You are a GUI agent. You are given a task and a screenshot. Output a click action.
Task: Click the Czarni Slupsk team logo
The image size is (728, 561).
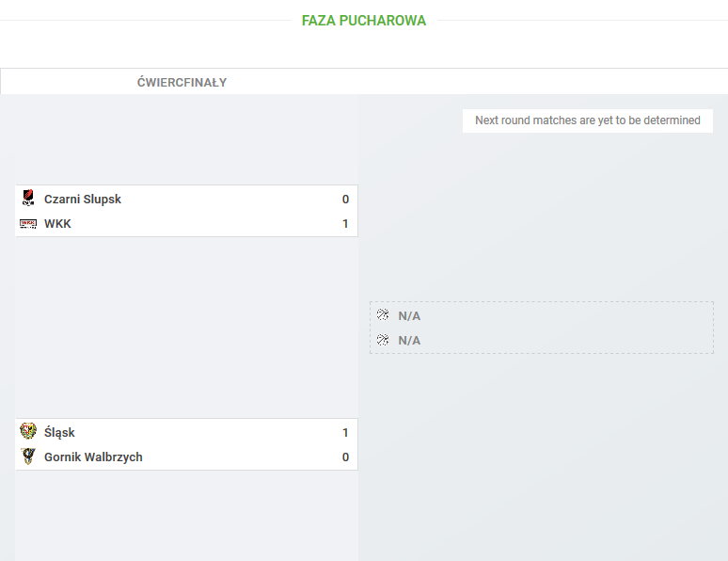28,198
